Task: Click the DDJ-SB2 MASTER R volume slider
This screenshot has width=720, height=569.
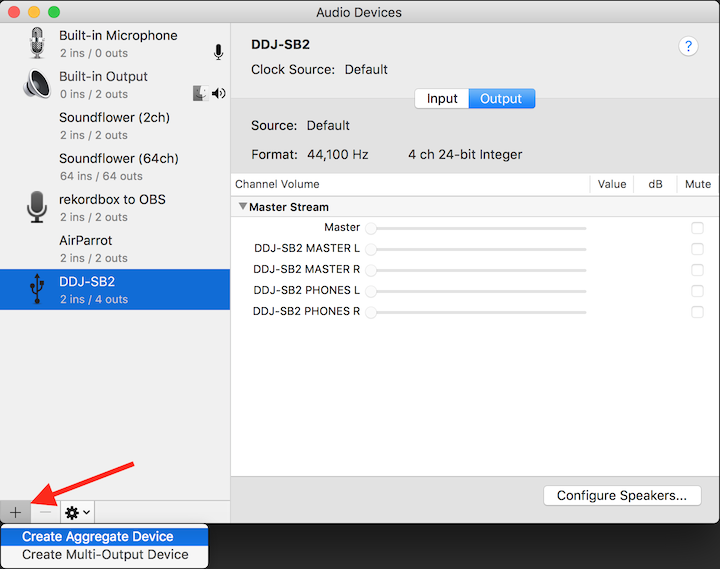Action: (476, 270)
